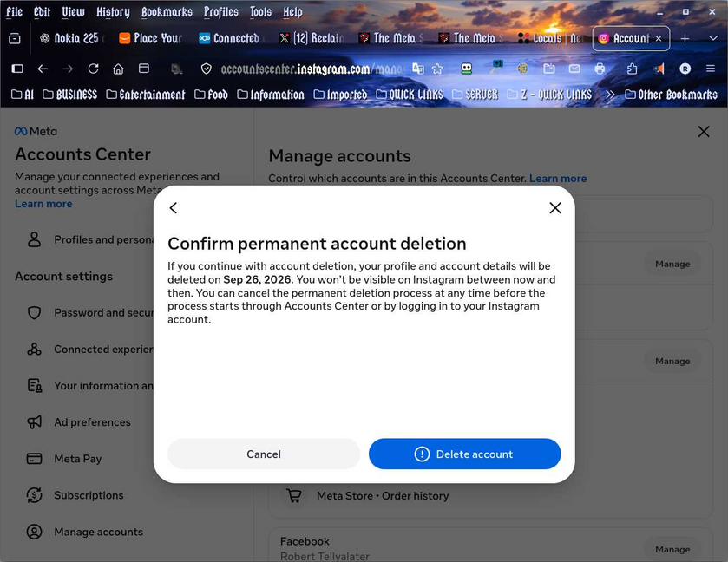Open the BUSINESS bookmarks folder

[x=70, y=95]
